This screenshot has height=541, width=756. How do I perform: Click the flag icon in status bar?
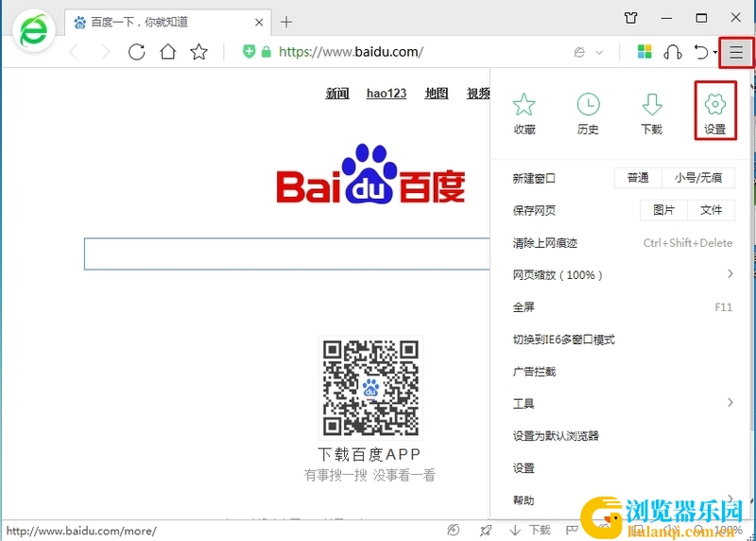[x=572, y=531]
